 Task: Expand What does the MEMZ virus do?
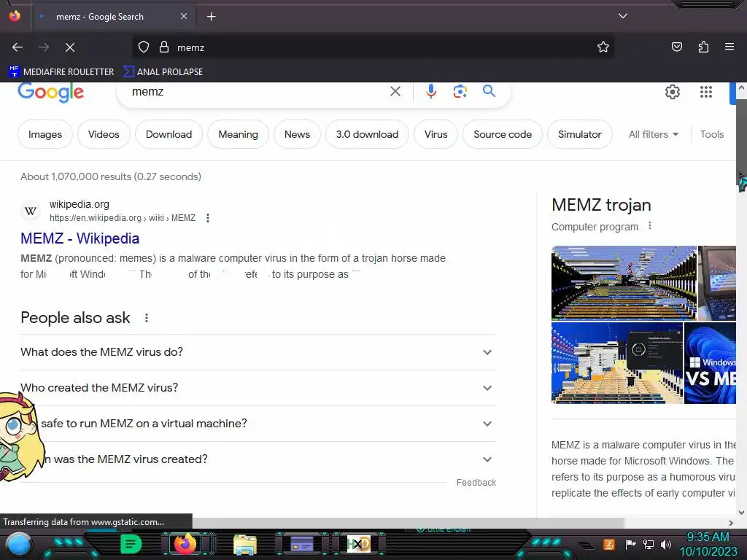(258, 352)
